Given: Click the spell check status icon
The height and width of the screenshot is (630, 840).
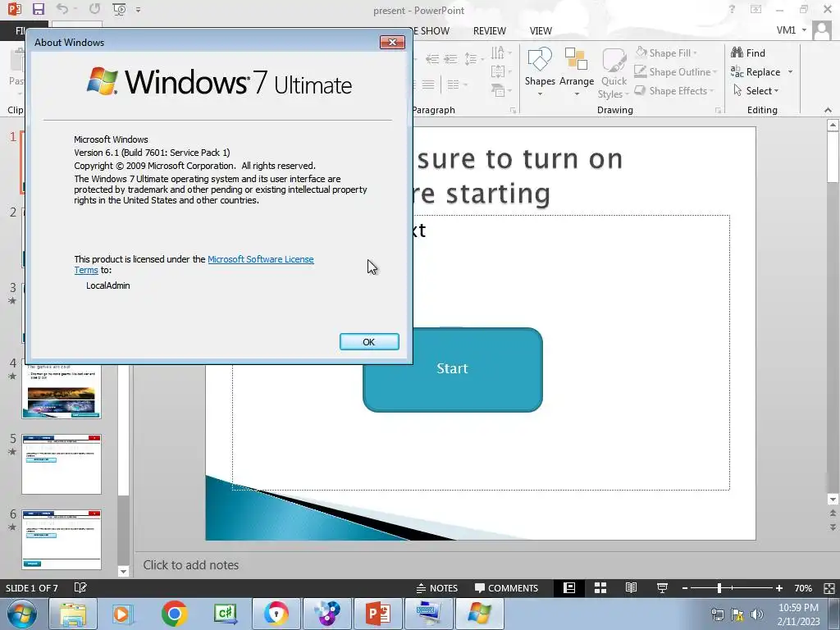Looking at the screenshot, I should coord(80,587).
